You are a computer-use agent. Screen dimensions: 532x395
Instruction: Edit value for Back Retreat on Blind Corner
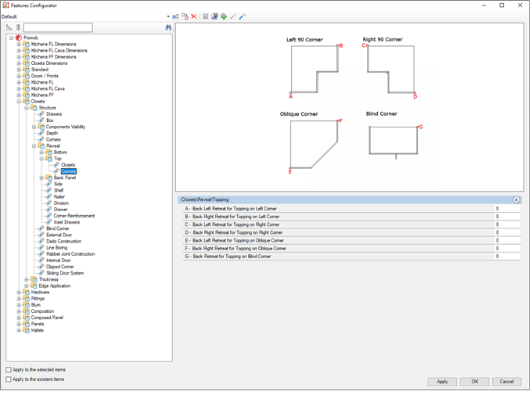point(508,257)
